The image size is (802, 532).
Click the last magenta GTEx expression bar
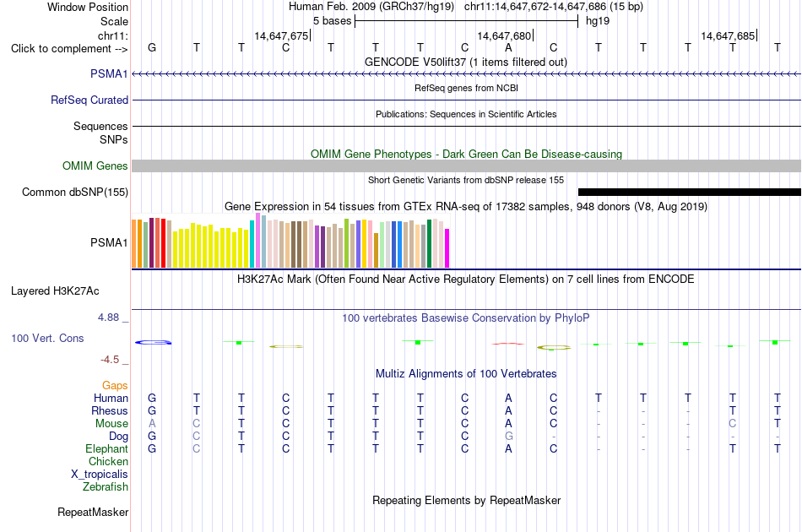pos(447,248)
